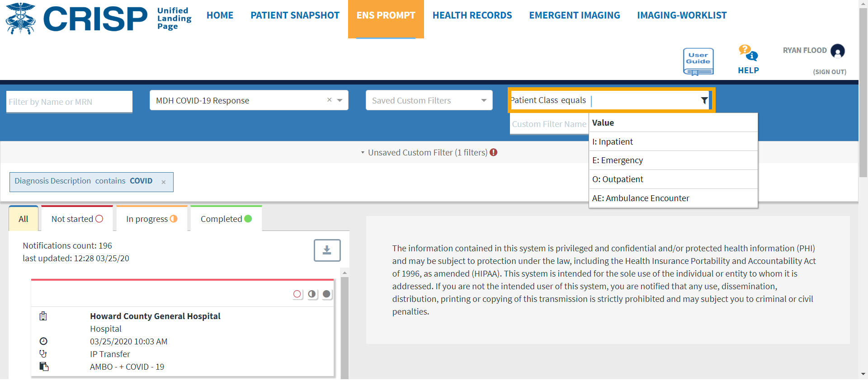Image resolution: width=868 pixels, height=381 pixels.
Task: Click the Notifications count: 196 text
Action: pos(67,245)
